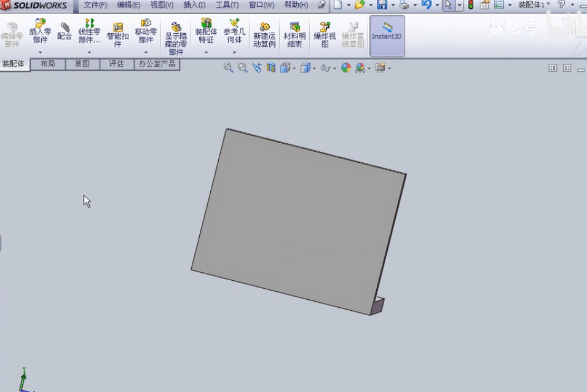Click the pushpin icon beside menus

(321, 5)
